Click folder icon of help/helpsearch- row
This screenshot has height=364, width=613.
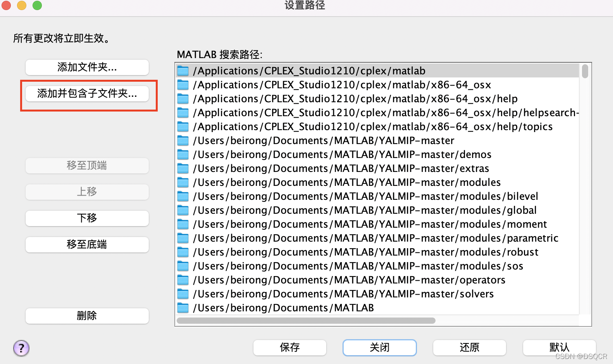pyautogui.click(x=183, y=113)
